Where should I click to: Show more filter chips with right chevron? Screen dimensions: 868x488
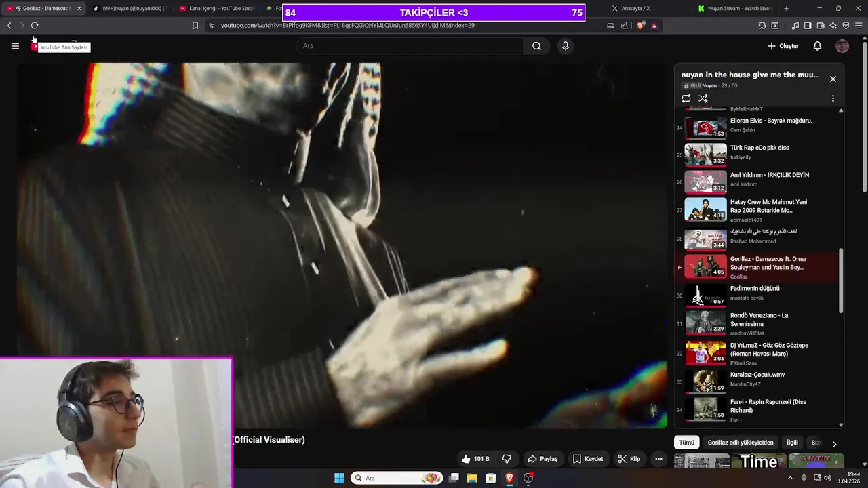pyautogui.click(x=834, y=444)
